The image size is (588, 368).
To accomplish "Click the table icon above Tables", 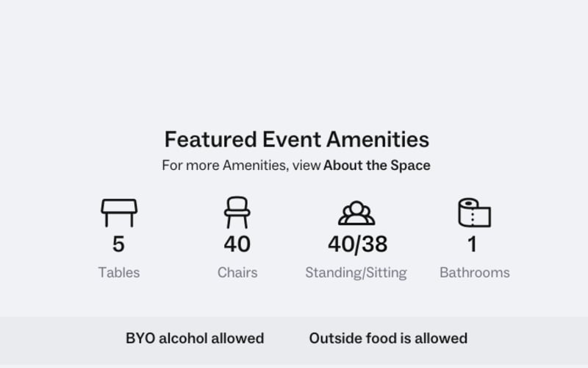I will click(119, 213).
